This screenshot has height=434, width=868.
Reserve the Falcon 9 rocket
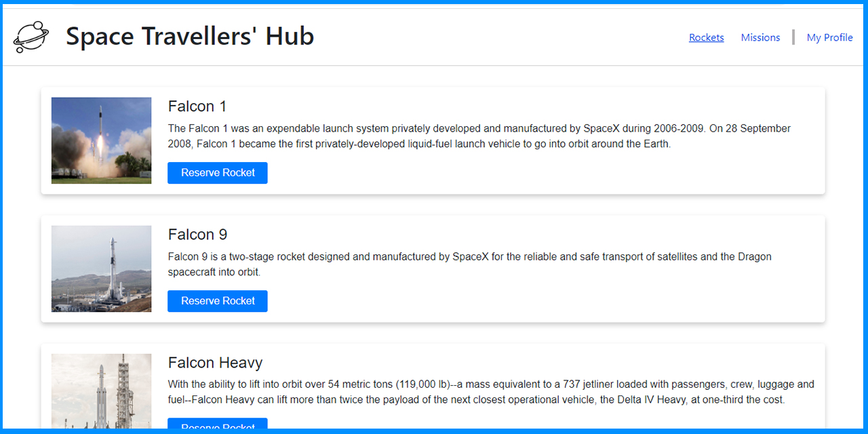(x=217, y=301)
